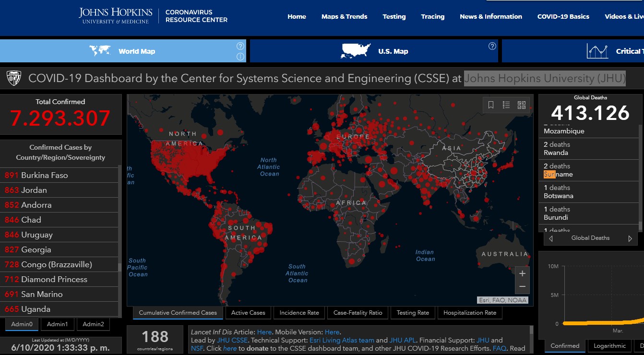Screen dimensions: 644x355
Task: Open News & Information menu
Action: (x=491, y=16)
